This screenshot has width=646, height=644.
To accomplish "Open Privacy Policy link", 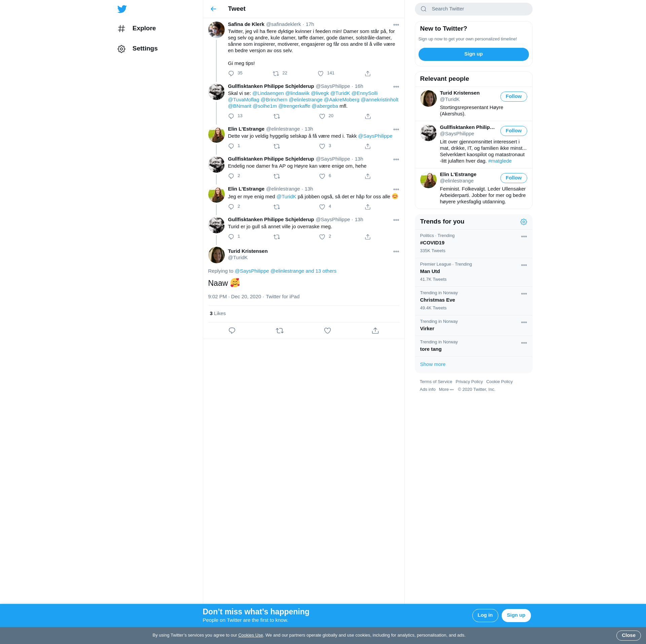I will click(x=469, y=382).
